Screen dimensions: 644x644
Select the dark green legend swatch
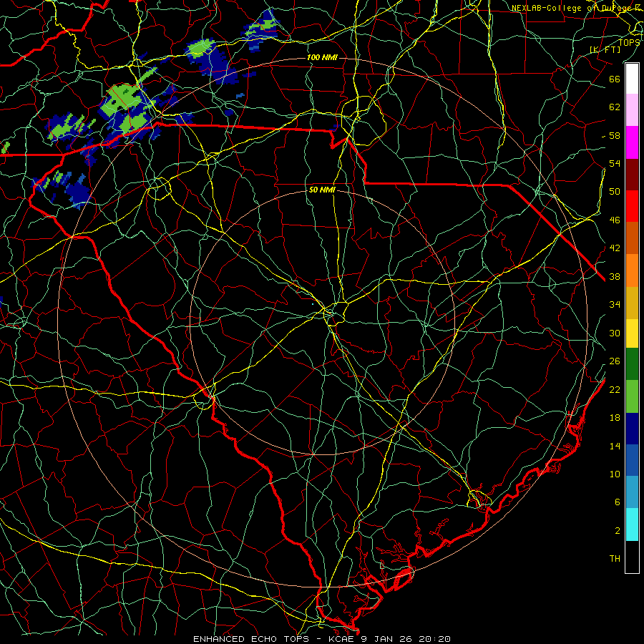click(632, 364)
